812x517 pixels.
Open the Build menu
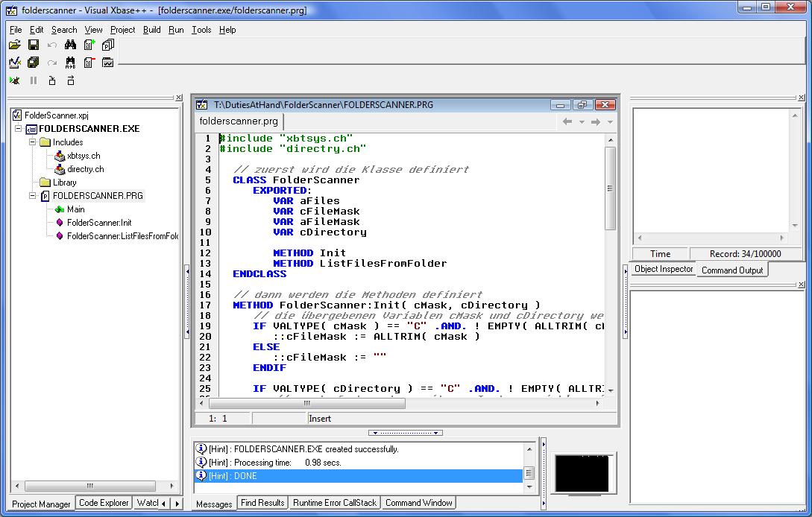tap(151, 30)
